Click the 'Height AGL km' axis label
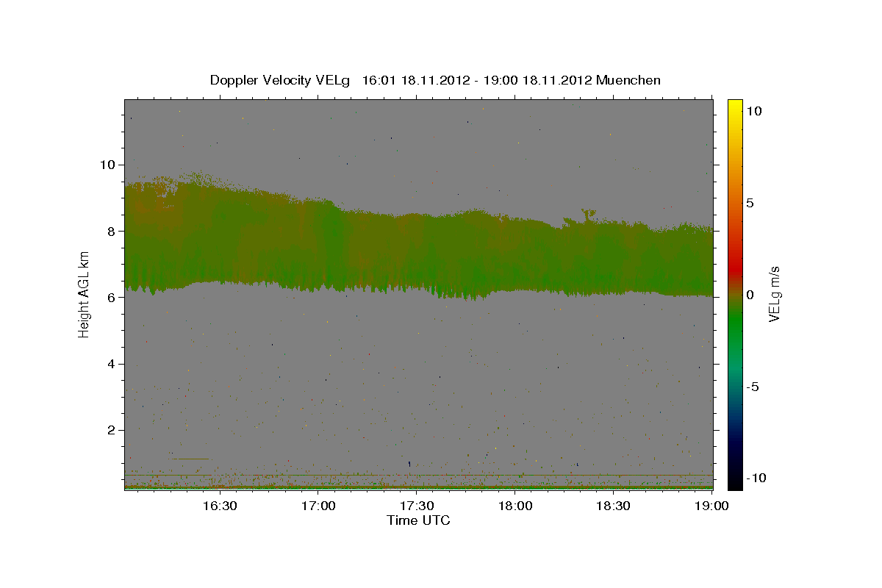The image size is (882, 588). pos(84,294)
